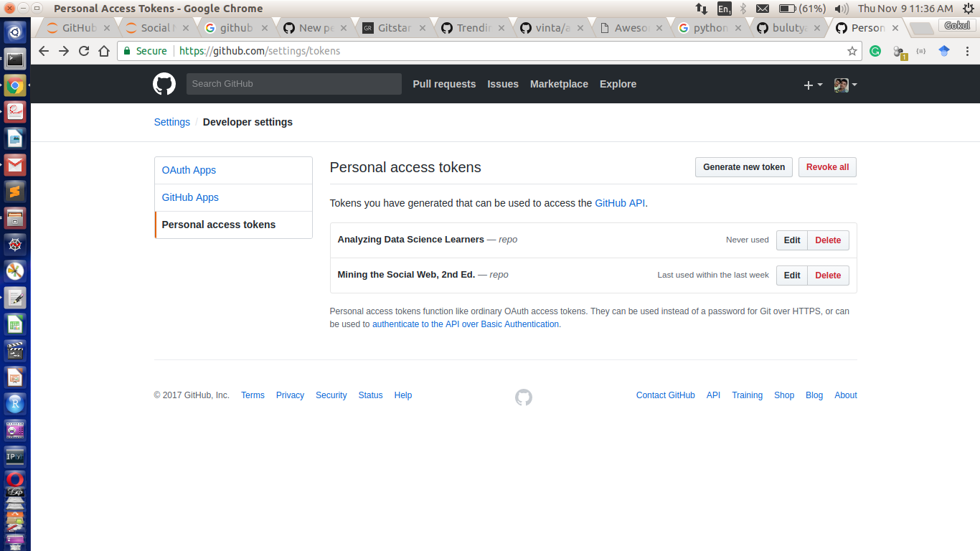Open Issues in the GitHub header
Image resolution: width=980 pixels, height=551 pixels.
pyautogui.click(x=503, y=84)
